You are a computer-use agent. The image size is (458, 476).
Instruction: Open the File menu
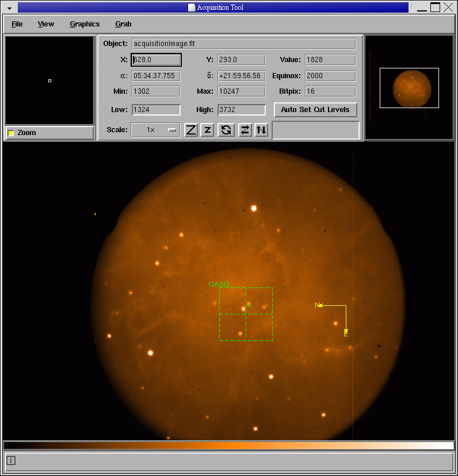click(17, 24)
